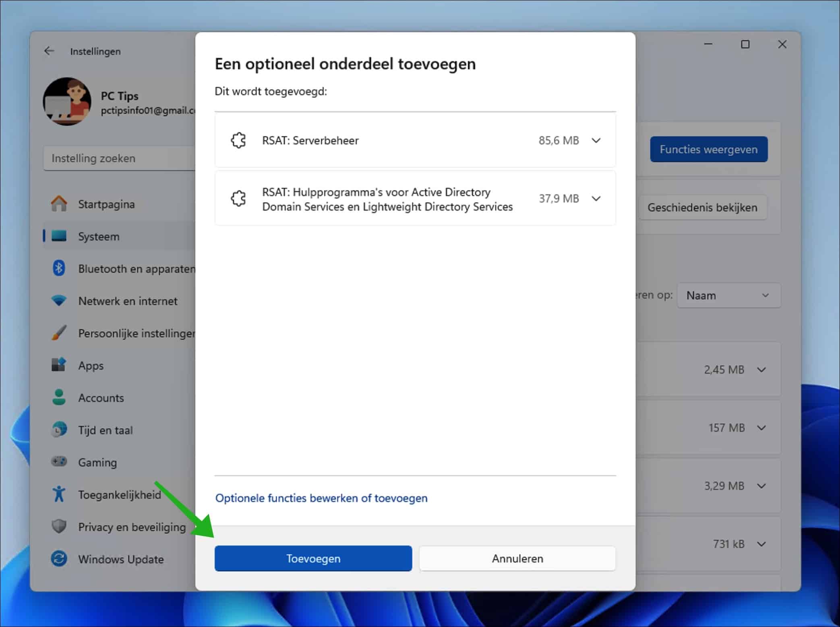Click the Instelling zoeken search field
This screenshot has height=627, width=840.
click(119, 158)
